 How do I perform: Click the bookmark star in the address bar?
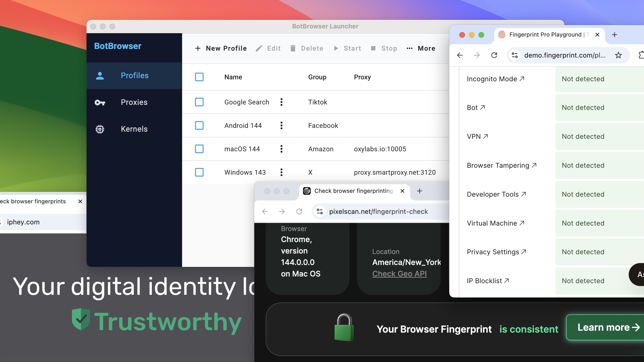(x=618, y=55)
